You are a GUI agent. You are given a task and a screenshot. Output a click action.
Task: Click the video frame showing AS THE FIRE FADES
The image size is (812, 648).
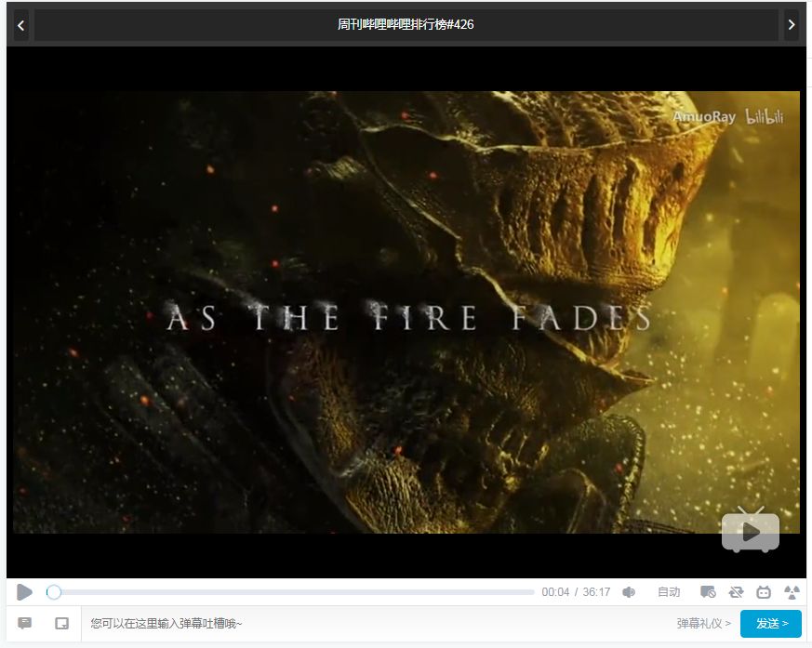tap(406, 312)
